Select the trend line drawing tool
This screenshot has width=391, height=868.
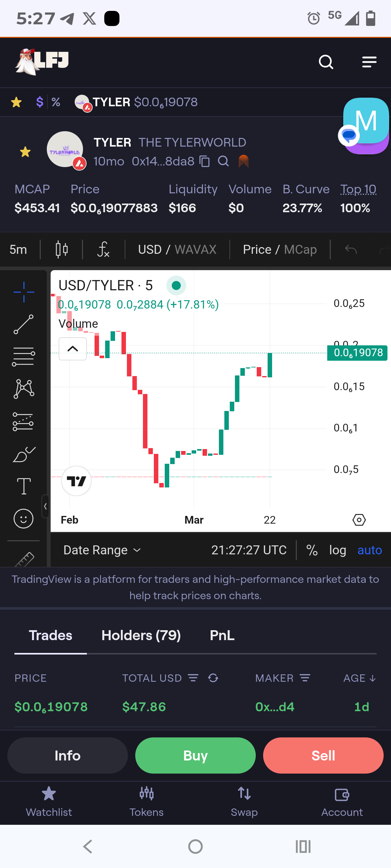coord(23,325)
